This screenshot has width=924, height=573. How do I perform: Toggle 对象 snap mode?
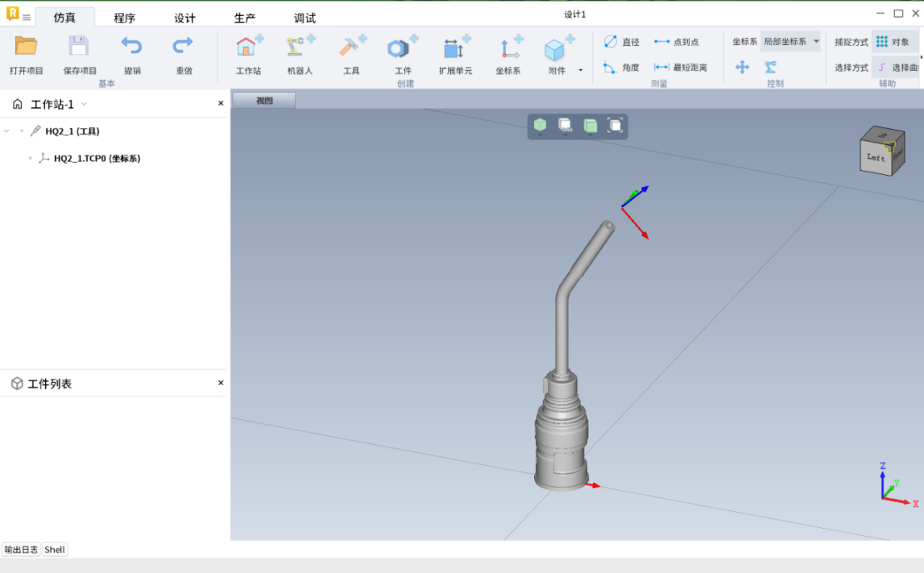893,42
